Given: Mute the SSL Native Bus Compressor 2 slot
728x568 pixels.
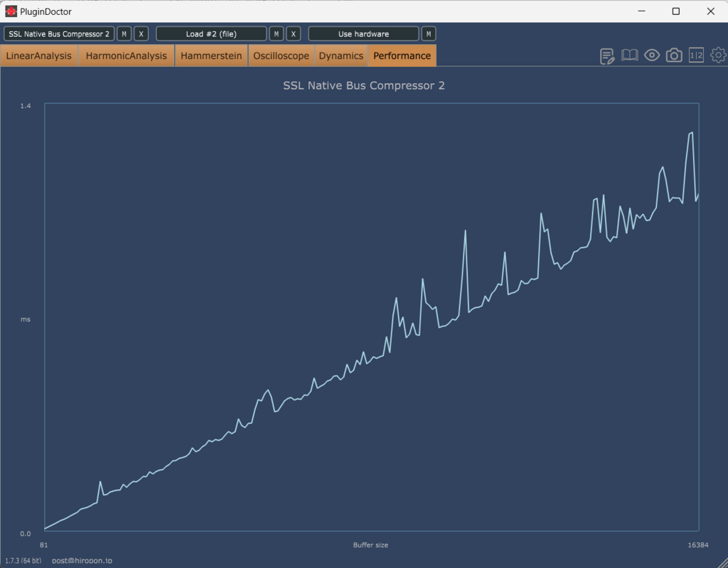Looking at the screenshot, I should coord(124,34).
